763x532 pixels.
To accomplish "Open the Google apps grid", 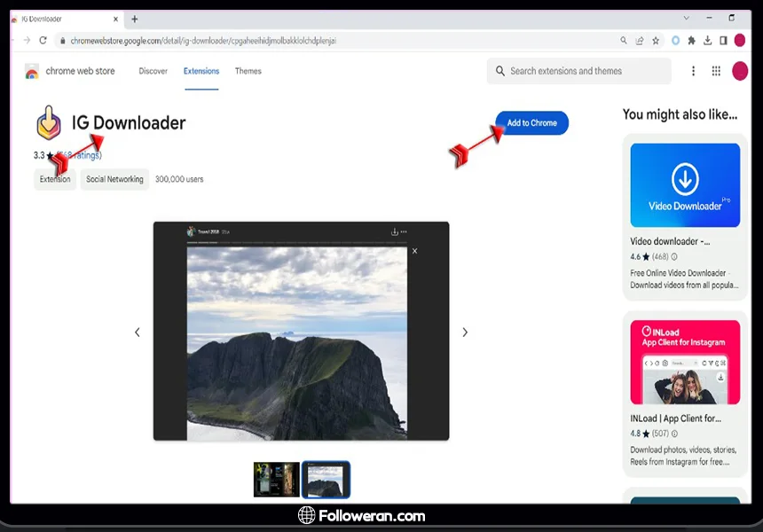I will [x=717, y=71].
